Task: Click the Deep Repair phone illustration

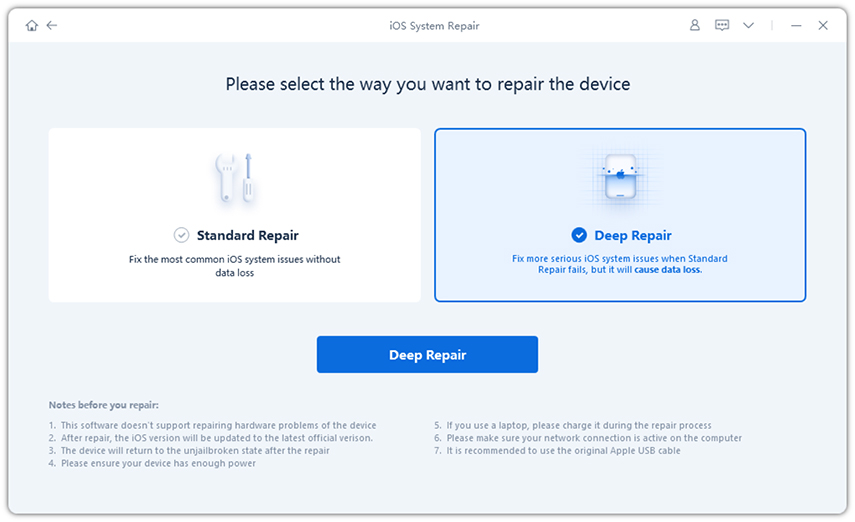Action: (620, 178)
